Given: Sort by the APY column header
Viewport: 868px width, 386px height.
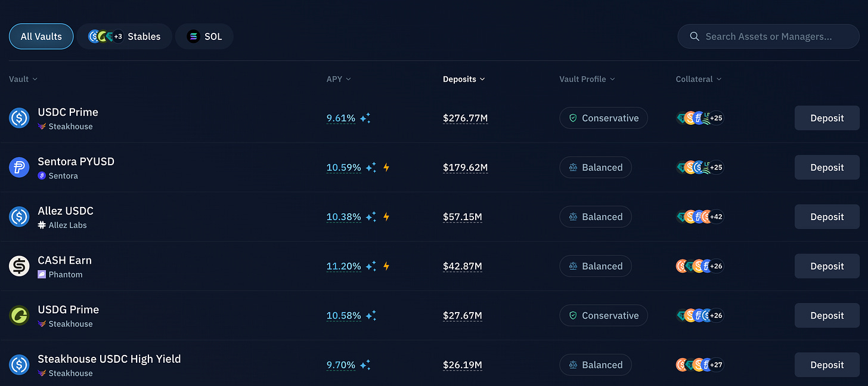Looking at the screenshot, I should coord(339,79).
